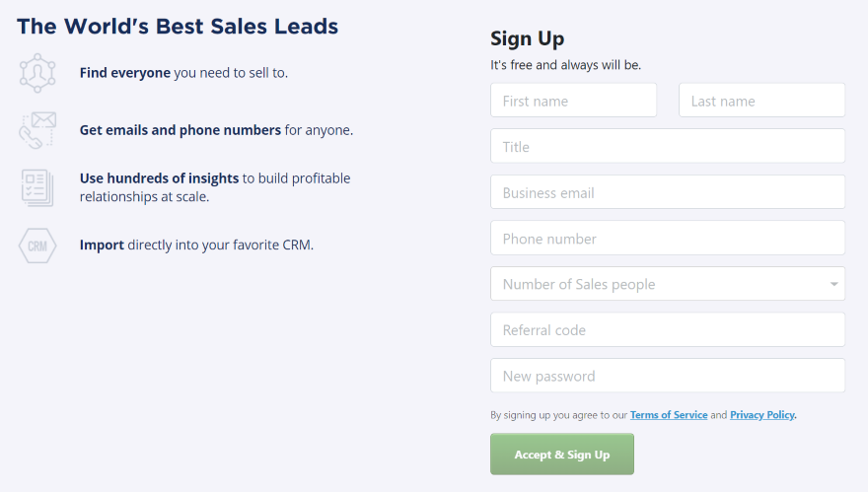Select the New password field

[x=667, y=376]
